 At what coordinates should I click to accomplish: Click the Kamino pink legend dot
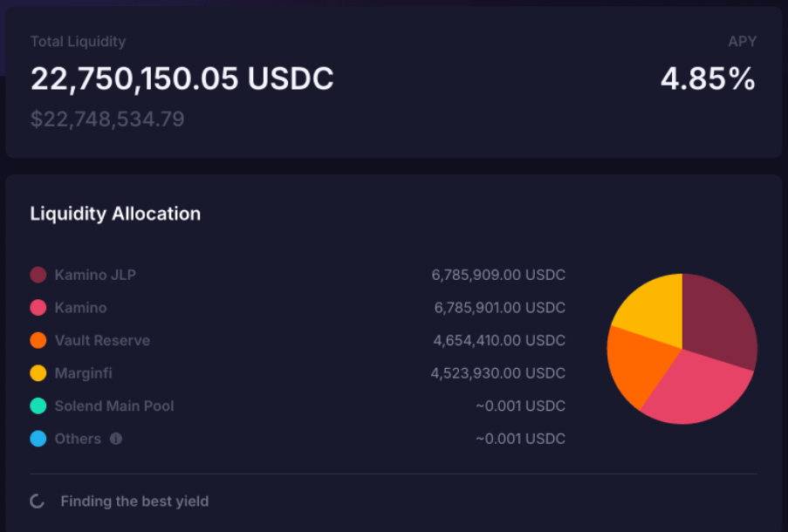coord(38,308)
